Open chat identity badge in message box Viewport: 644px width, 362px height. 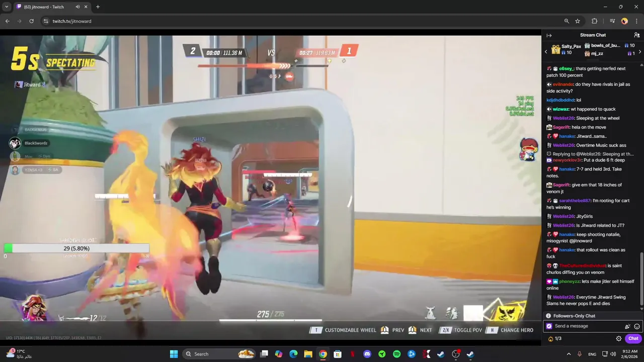click(549, 326)
